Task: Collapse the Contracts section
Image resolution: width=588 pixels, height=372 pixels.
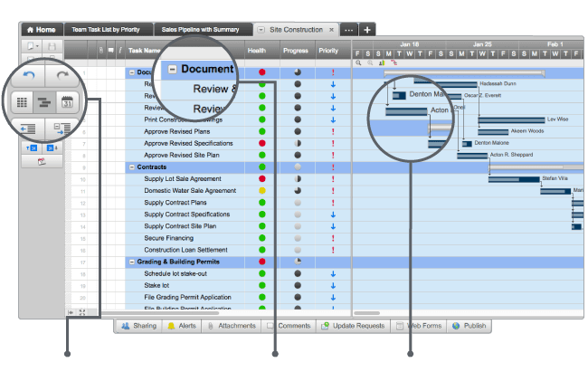Action: point(131,167)
